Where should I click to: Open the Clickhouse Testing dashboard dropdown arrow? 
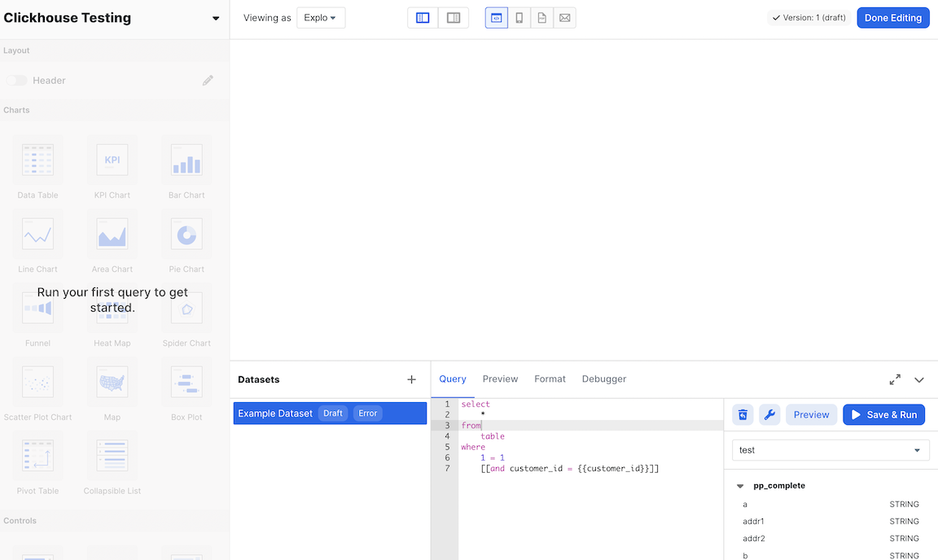click(x=216, y=19)
